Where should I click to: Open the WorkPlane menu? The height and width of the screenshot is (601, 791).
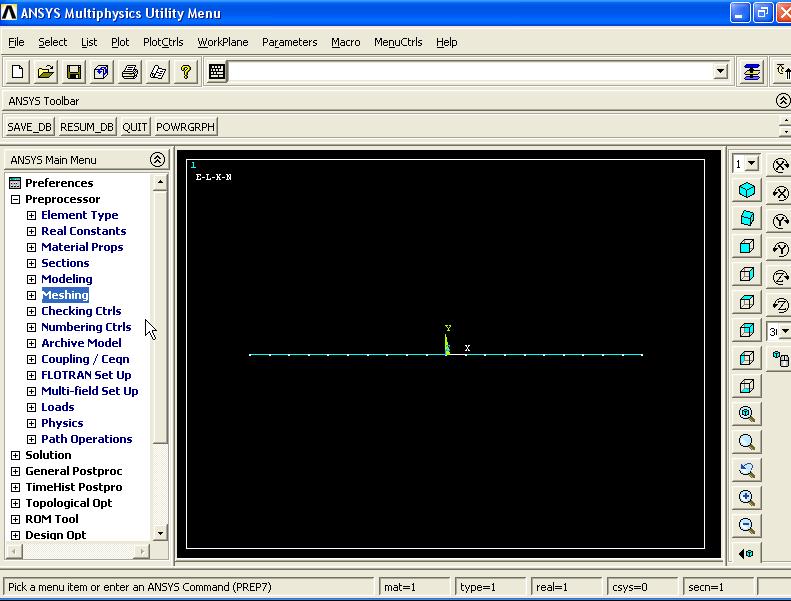222,42
